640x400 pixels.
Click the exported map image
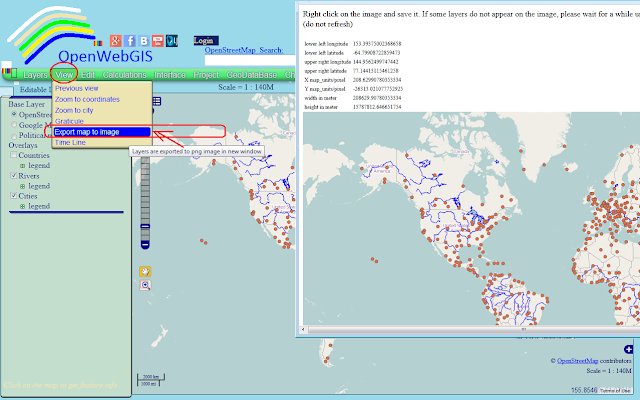(x=471, y=218)
